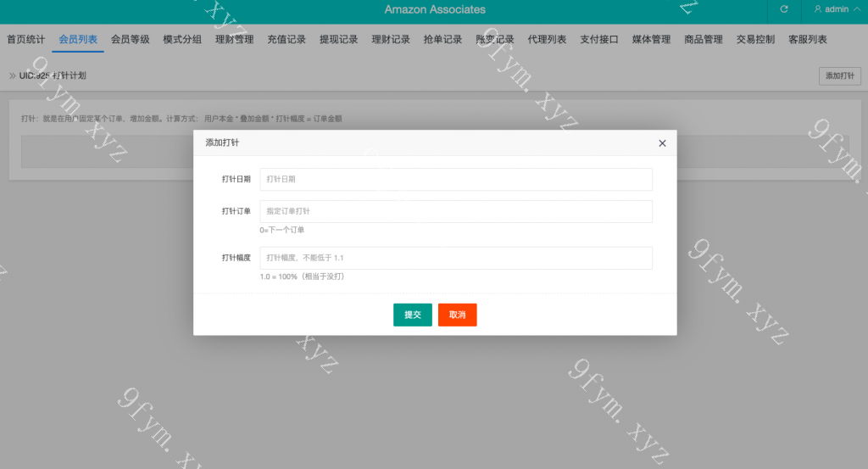868x469 pixels.
Task: Open the admin user menu
Action: coord(837,8)
